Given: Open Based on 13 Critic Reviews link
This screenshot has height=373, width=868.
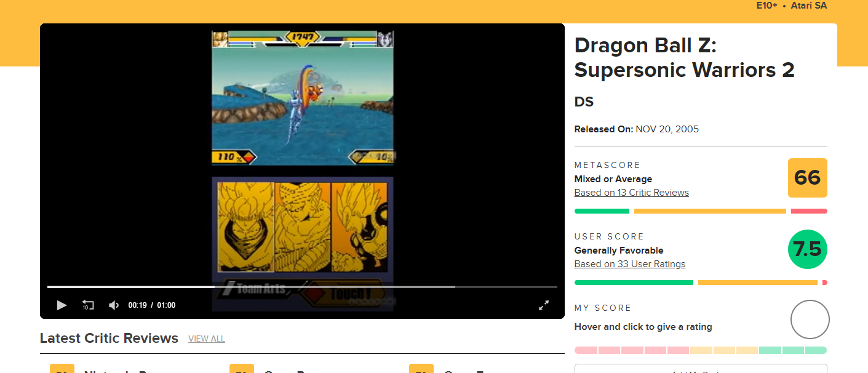Looking at the screenshot, I should click(631, 193).
